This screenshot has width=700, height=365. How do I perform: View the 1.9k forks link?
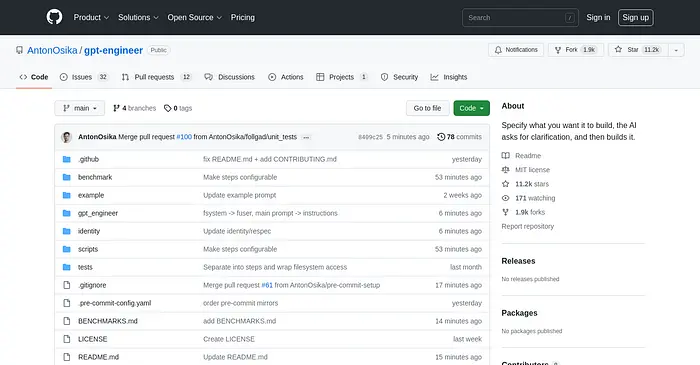coord(523,212)
